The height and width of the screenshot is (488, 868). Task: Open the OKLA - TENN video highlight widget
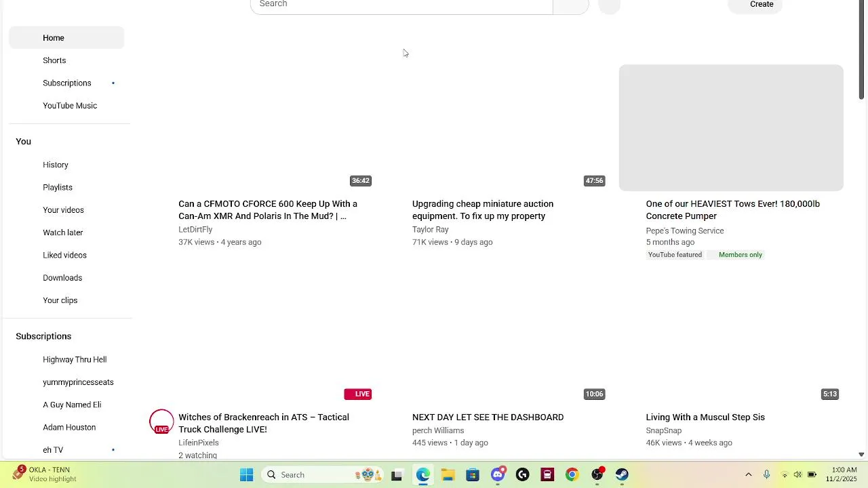[43, 474]
